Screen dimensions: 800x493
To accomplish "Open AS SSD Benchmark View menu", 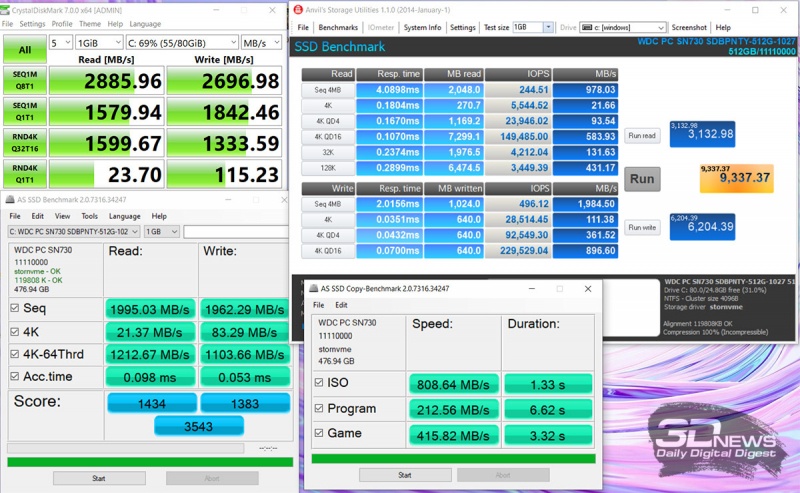I will pos(62,216).
